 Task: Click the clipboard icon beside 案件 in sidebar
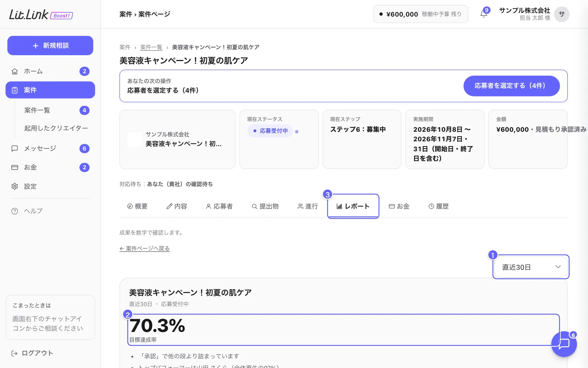point(15,90)
